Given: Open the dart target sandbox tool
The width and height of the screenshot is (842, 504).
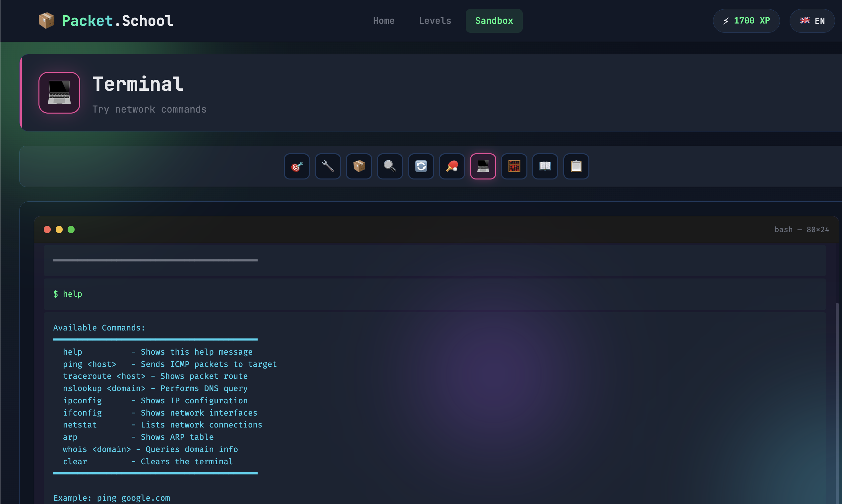Looking at the screenshot, I should pyautogui.click(x=297, y=167).
